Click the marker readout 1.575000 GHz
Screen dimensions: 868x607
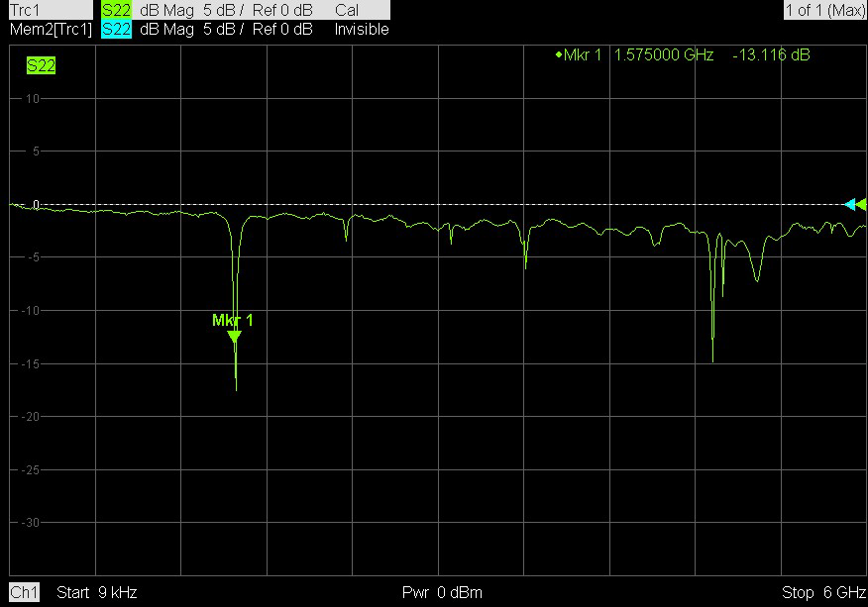pyautogui.click(x=664, y=55)
